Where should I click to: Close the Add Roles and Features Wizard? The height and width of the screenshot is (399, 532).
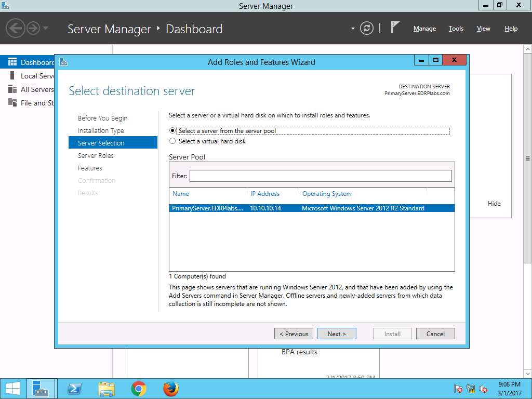click(454, 60)
